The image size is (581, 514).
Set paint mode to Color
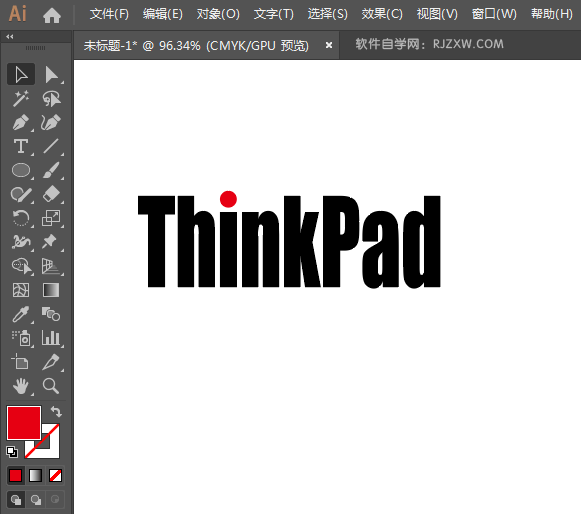point(16,475)
